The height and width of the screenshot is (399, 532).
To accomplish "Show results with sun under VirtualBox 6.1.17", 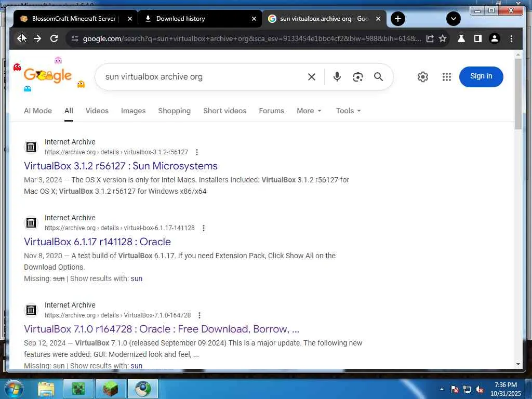I will (x=137, y=278).
